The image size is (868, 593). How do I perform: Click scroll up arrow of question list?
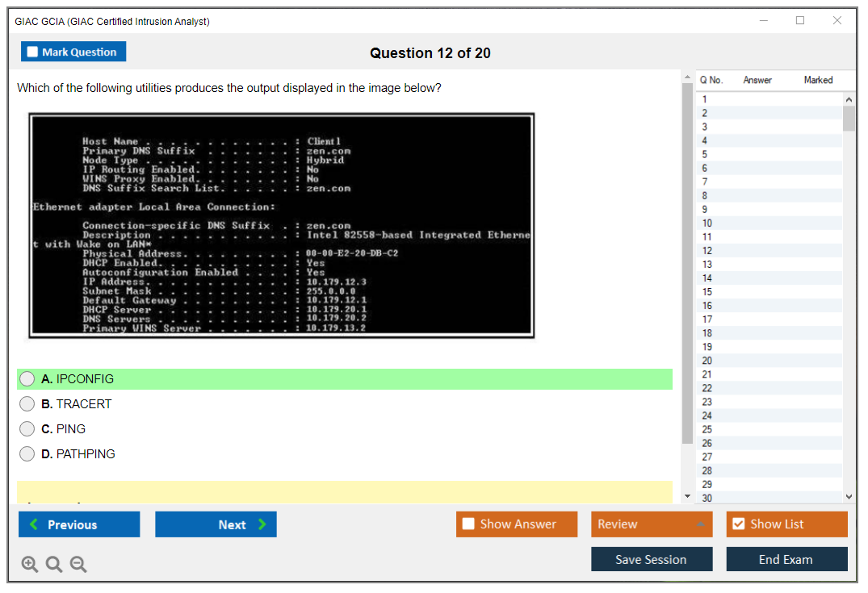coord(849,98)
